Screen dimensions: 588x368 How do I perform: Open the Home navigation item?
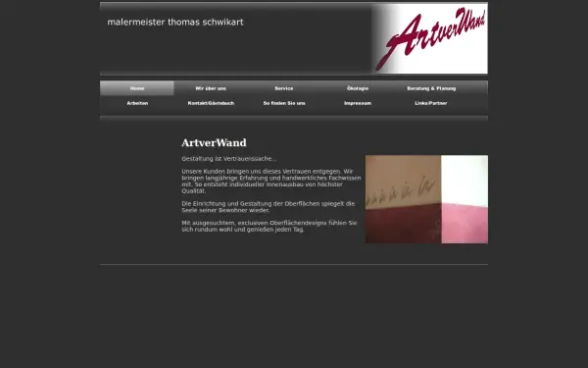click(x=137, y=88)
